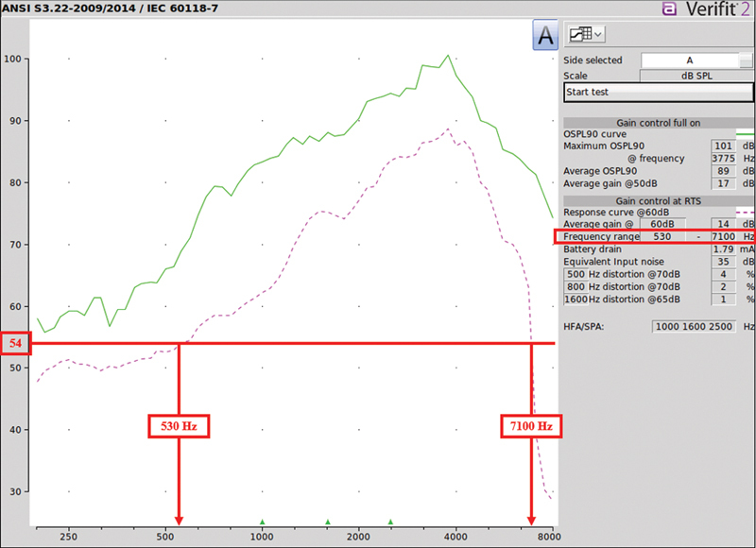This screenshot has height=548, width=756.
Task: Click the 60dB average gain input field
Action: (x=662, y=224)
